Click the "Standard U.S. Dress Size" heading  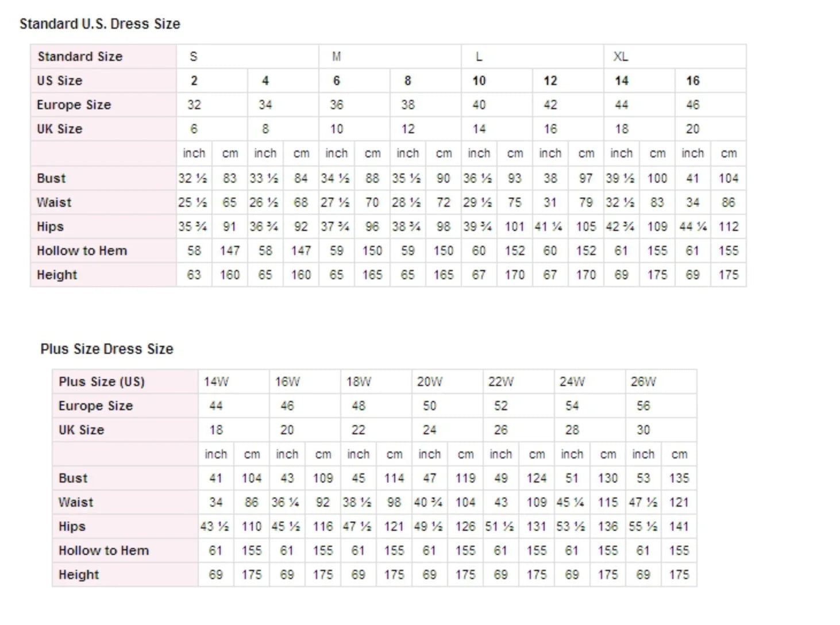pyautogui.click(x=100, y=24)
